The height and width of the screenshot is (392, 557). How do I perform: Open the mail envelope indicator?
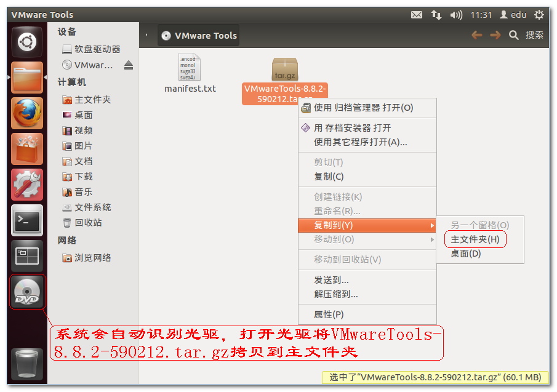pyautogui.click(x=416, y=15)
